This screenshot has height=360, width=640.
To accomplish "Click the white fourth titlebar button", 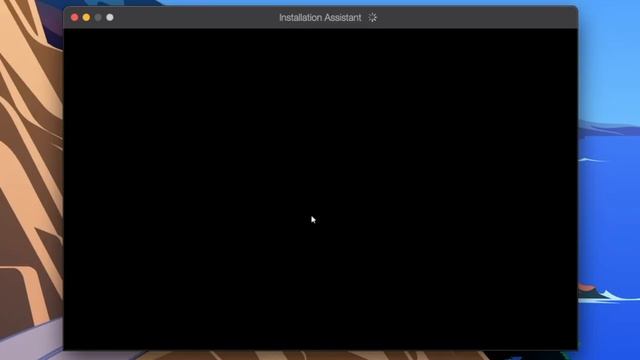I will 110,18.
